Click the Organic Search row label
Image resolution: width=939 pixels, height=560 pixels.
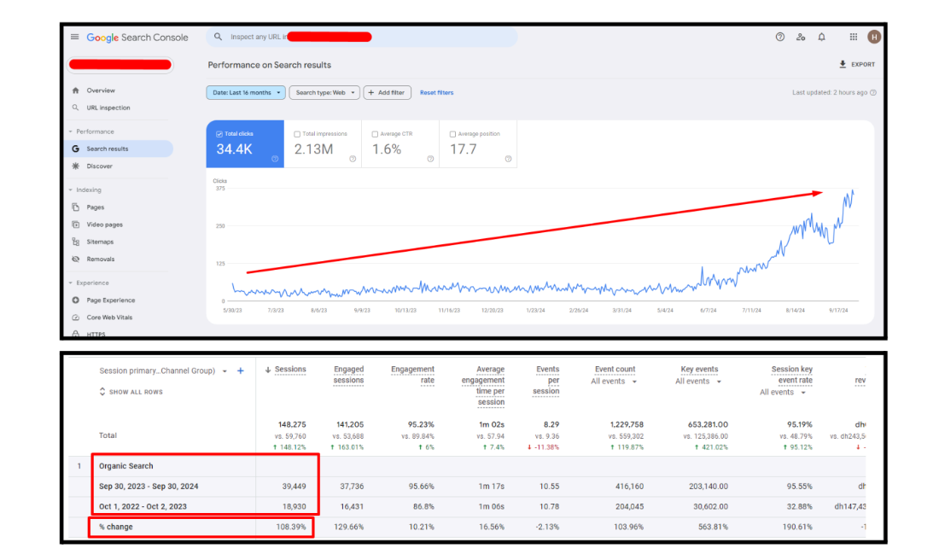[125, 466]
